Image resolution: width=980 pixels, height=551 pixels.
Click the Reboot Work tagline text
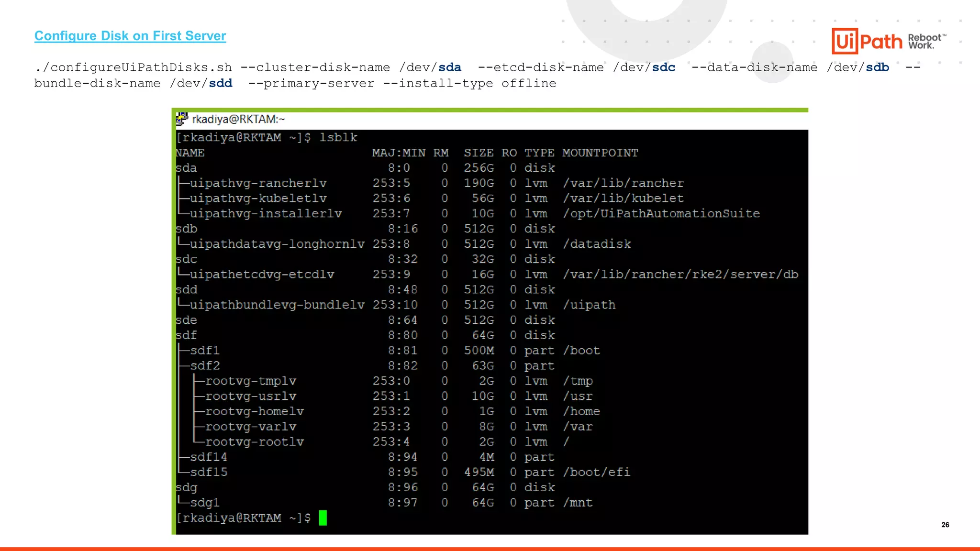point(926,41)
